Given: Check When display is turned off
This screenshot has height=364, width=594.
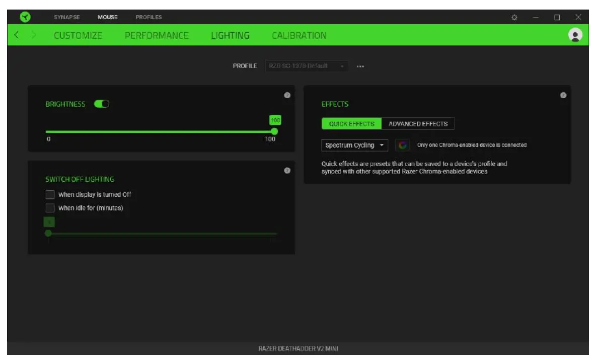Looking at the screenshot, I should [x=50, y=194].
